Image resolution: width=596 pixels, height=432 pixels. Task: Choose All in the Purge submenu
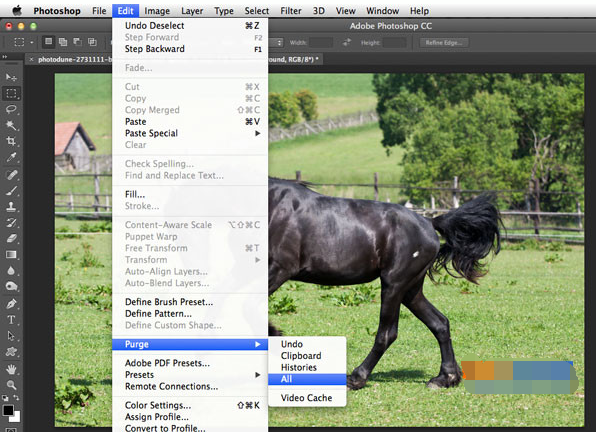coord(307,379)
